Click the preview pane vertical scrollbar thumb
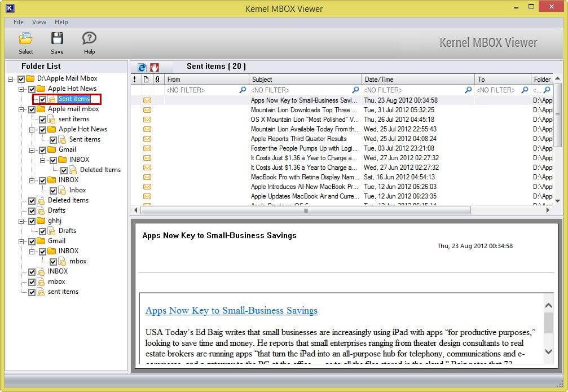The width and height of the screenshot is (568, 392). pyautogui.click(x=548, y=323)
